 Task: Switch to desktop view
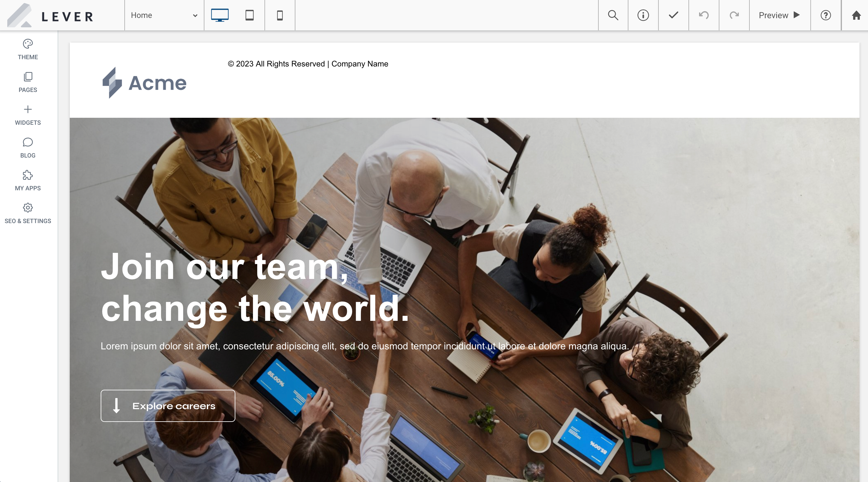click(220, 15)
